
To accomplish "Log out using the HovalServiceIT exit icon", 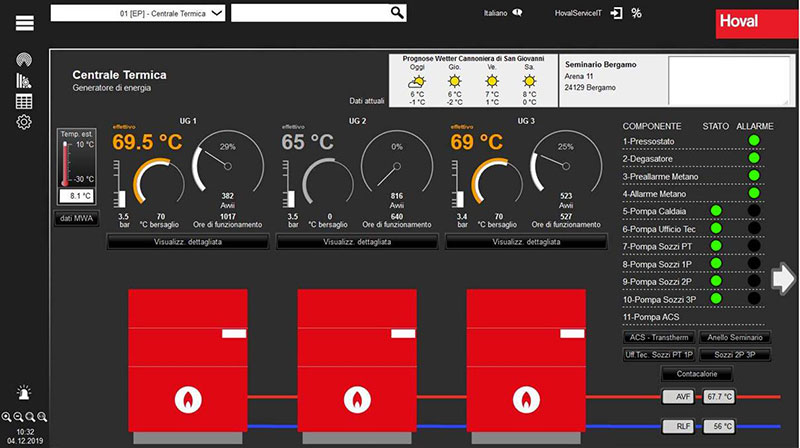I will tap(616, 13).
